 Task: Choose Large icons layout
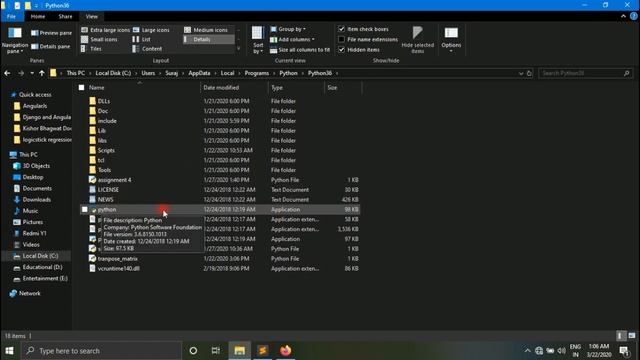tap(151, 30)
